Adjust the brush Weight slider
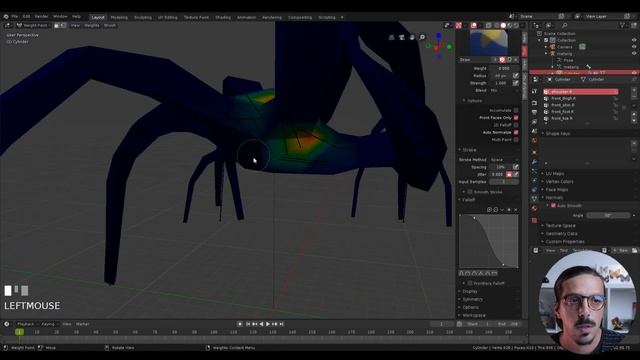This screenshot has width=640, height=360. [503, 69]
